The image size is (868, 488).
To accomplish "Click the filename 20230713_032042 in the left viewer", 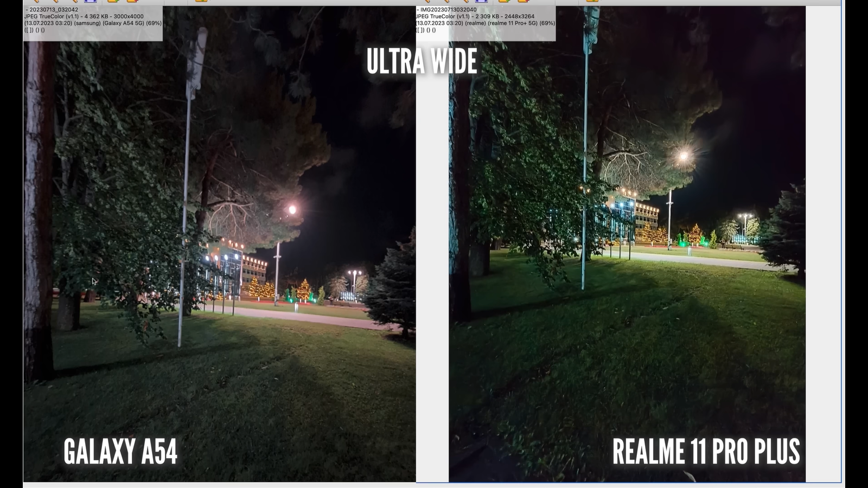I will pos(54,10).
